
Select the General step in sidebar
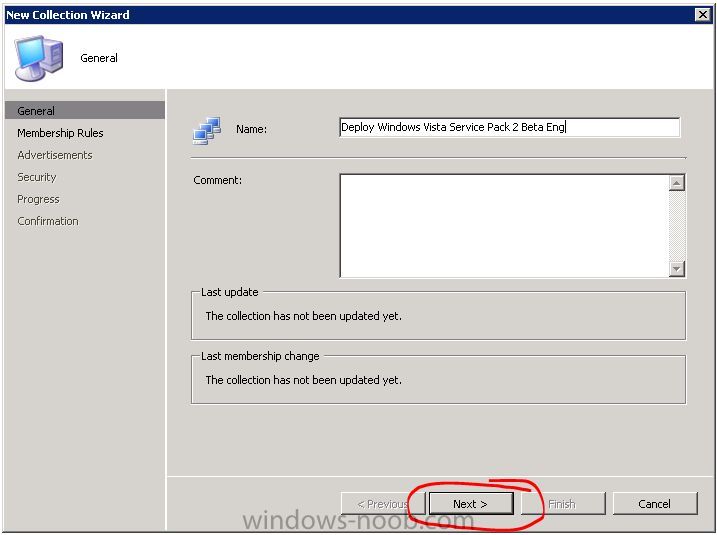pyautogui.click(x=85, y=111)
